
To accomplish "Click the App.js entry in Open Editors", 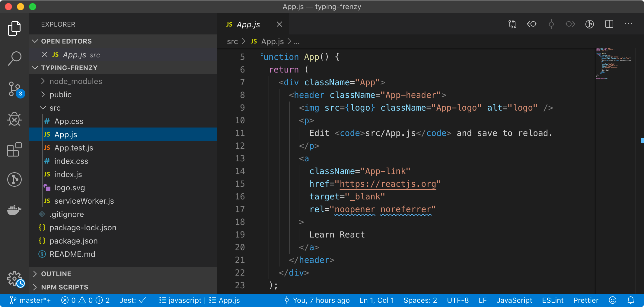I will (x=123, y=54).
